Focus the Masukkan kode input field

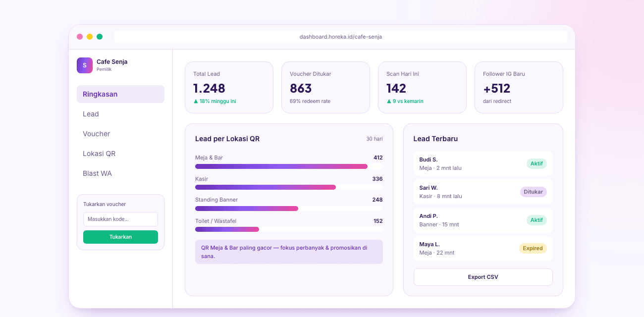pyautogui.click(x=120, y=219)
